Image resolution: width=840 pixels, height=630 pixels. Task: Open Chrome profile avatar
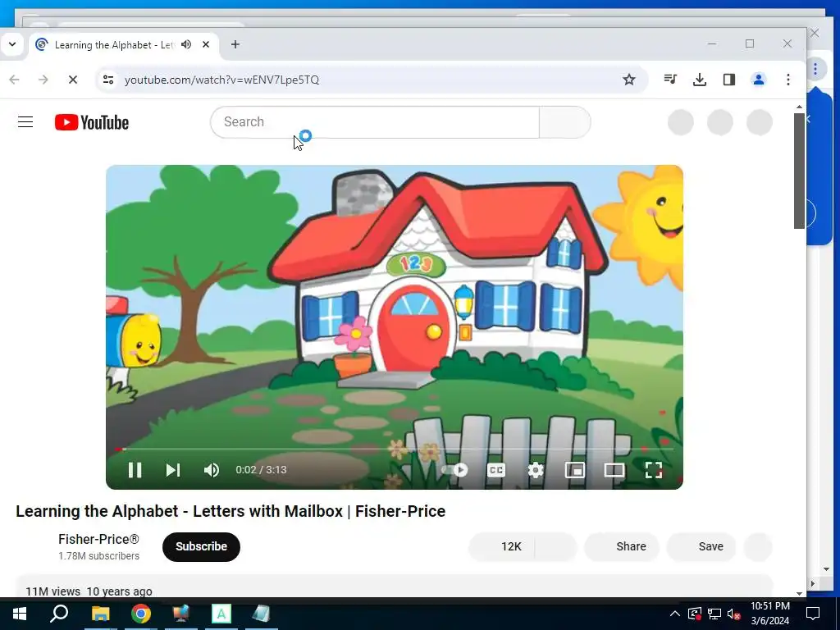point(759,80)
